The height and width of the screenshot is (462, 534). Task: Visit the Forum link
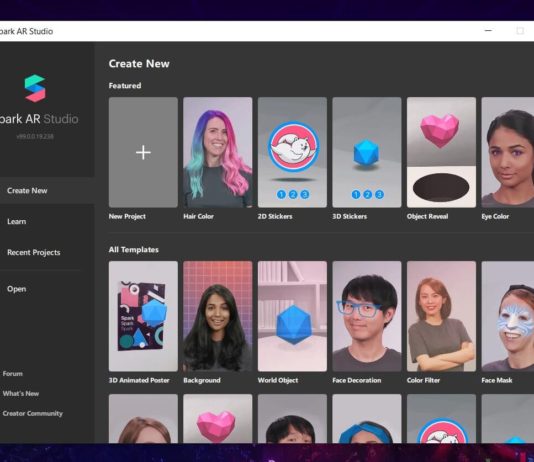click(x=13, y=373)
